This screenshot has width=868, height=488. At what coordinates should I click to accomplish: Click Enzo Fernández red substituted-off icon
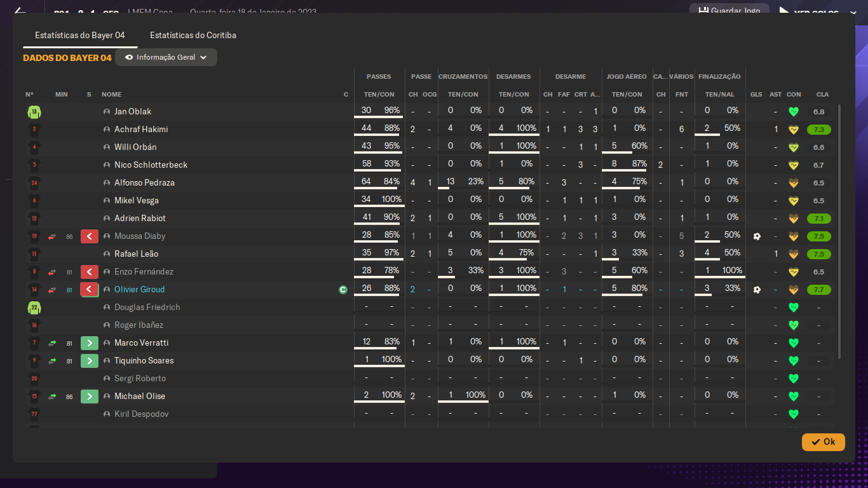point(90,272)
